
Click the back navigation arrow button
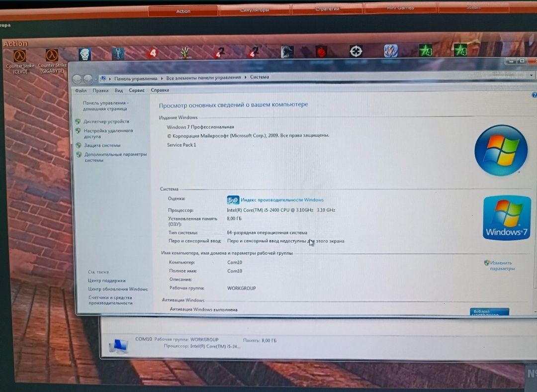77,79
